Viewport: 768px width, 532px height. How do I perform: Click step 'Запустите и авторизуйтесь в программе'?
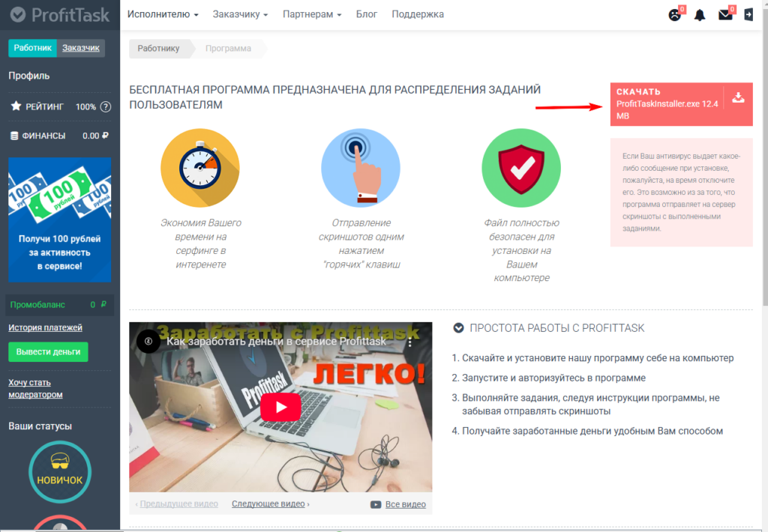(554, 378)
